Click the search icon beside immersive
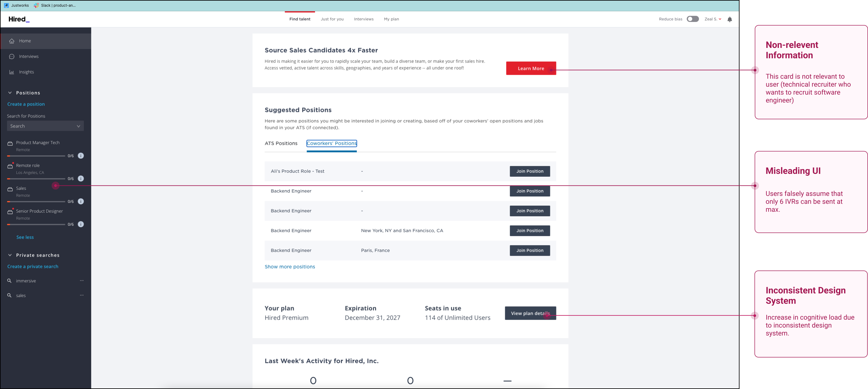 (x=9, y=281)
